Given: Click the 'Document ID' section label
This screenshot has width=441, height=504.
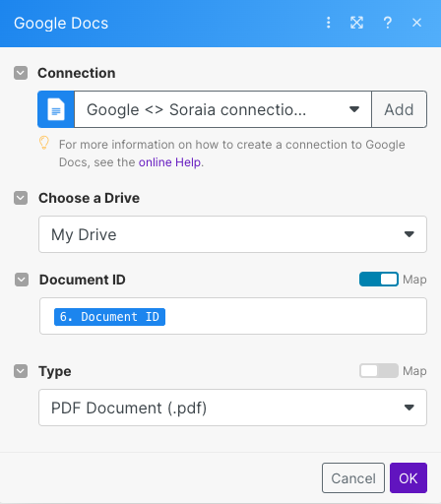Looking at the screenshot, I should pos(83,280).
